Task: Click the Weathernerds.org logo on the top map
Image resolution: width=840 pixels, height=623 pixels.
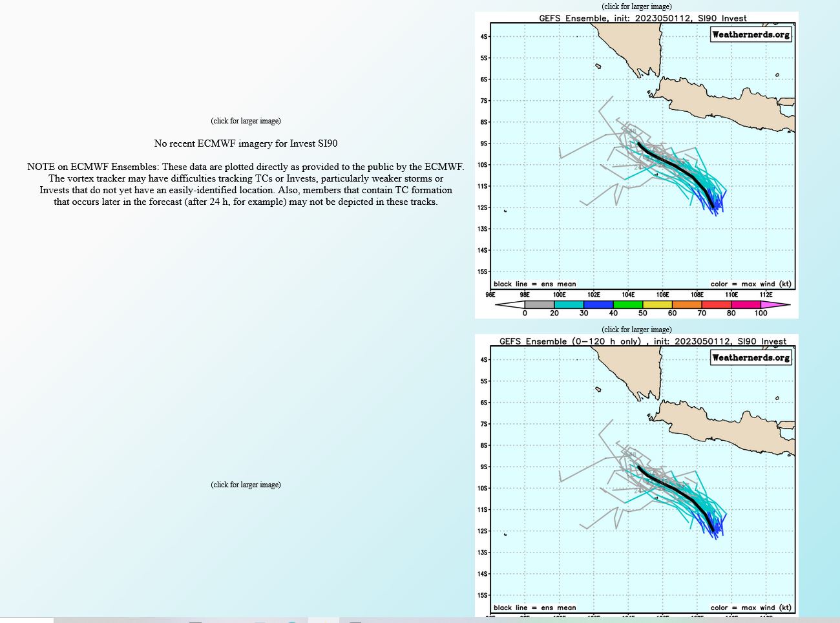Action: (x=751, y=35)
